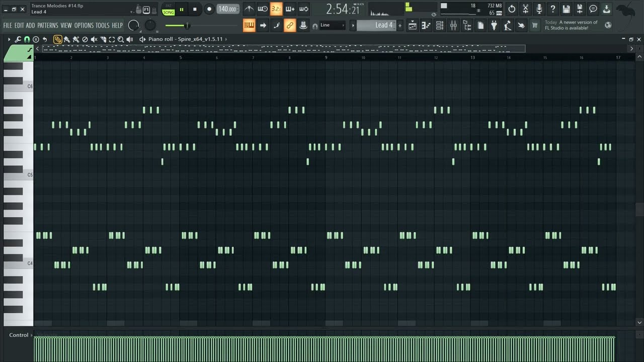Click the render export audio icon
Screen dimensions: 644x362
pyautogui.click(x=580, y=9)
